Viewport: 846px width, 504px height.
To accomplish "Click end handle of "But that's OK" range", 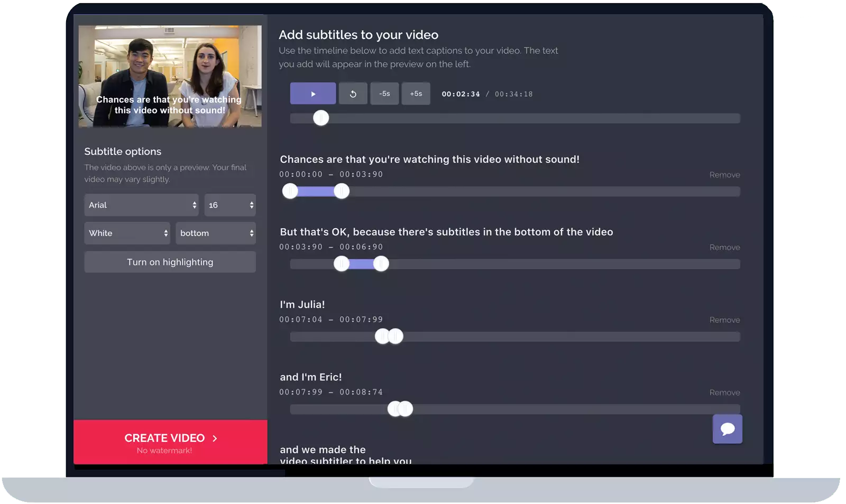I will tap(381, 263).
